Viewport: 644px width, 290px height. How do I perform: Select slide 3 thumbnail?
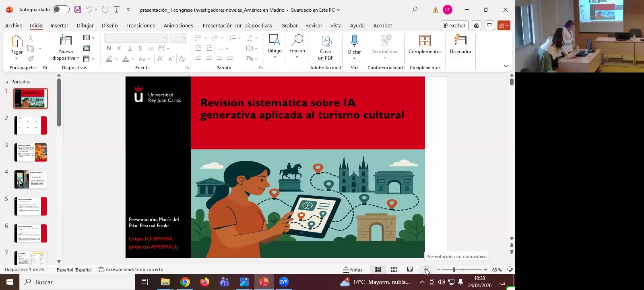[31, 153]
